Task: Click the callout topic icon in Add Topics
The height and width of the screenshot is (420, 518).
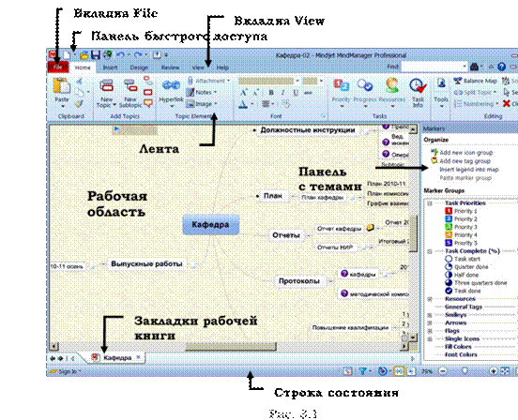Action: (x=148, y=104)
